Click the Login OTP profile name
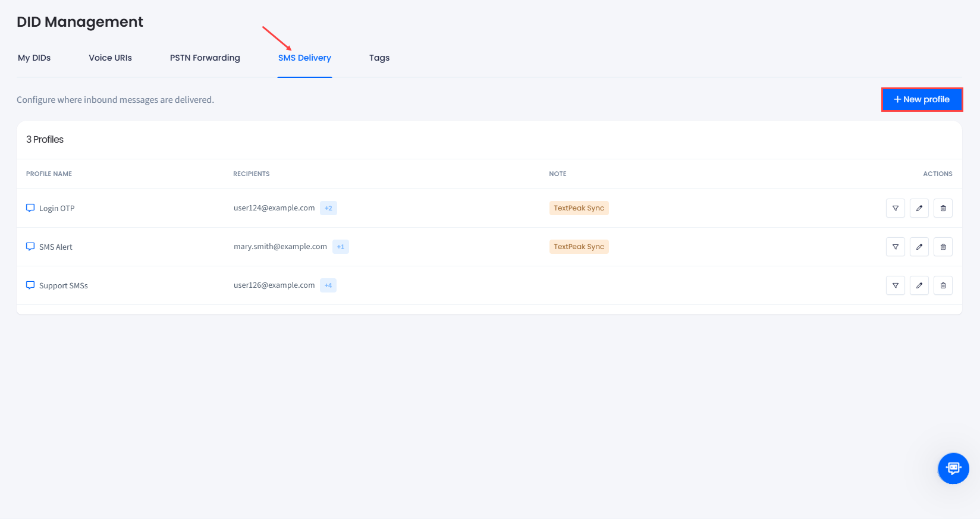This screenshot has height=519, width=980. tap(57, 209)
